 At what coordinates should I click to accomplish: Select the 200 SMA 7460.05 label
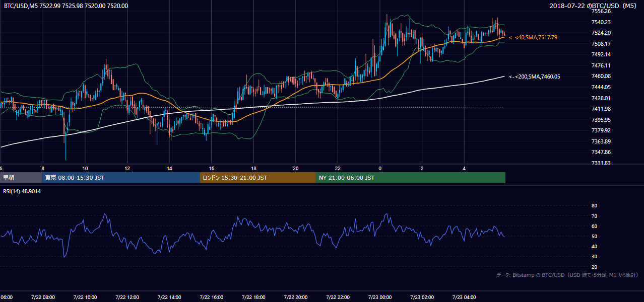(x=535, y=77)
